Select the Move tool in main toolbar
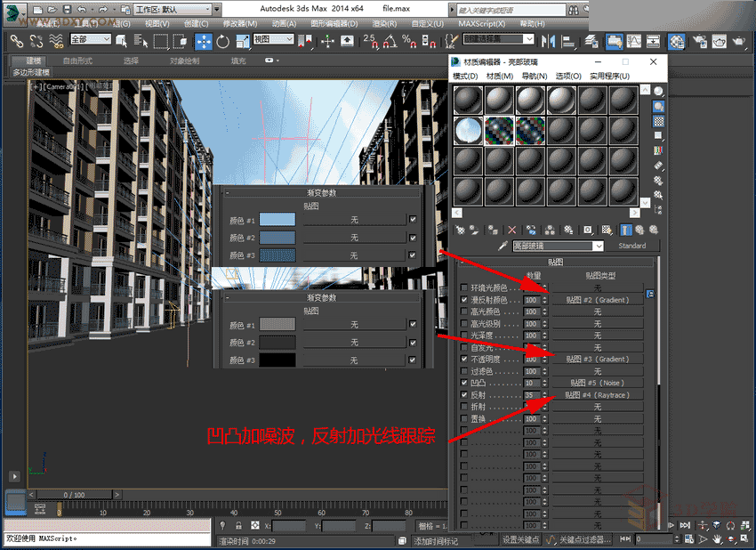 [x=204, y=42]
